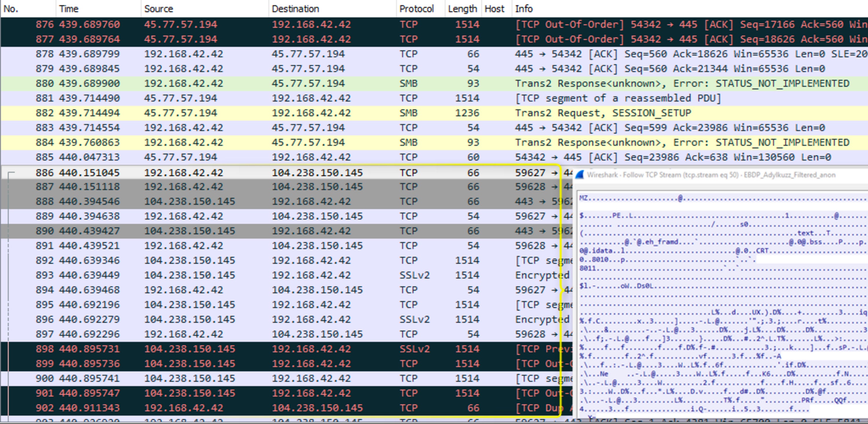Select packet 888 from port 443
Screen dimensions: 868x424
click(x=286, y=202)
